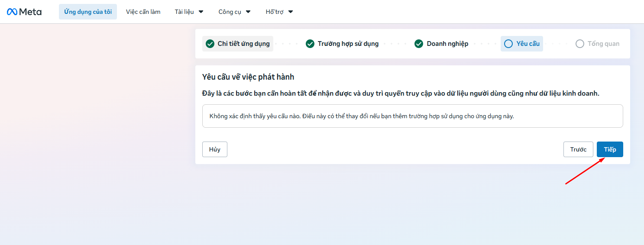
Task: Select the Trường hợp sử dụng step
Action: tap(342, 44)
